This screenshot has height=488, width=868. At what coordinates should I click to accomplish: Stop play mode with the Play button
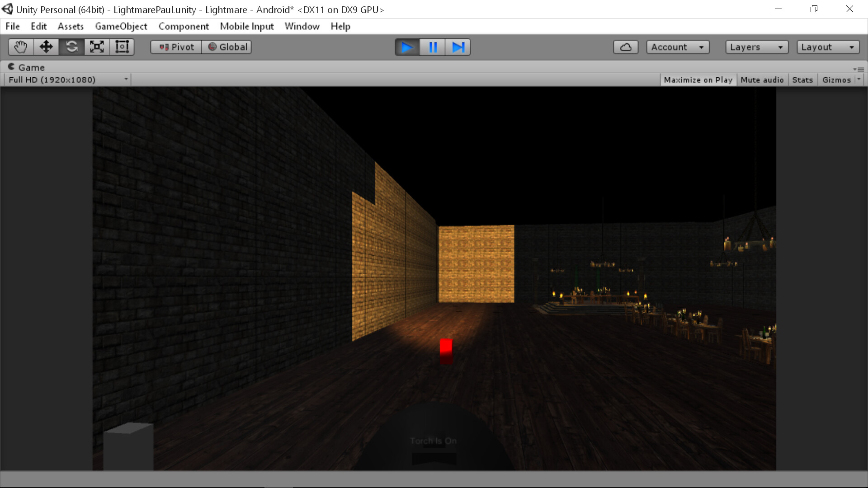point(406,47)
